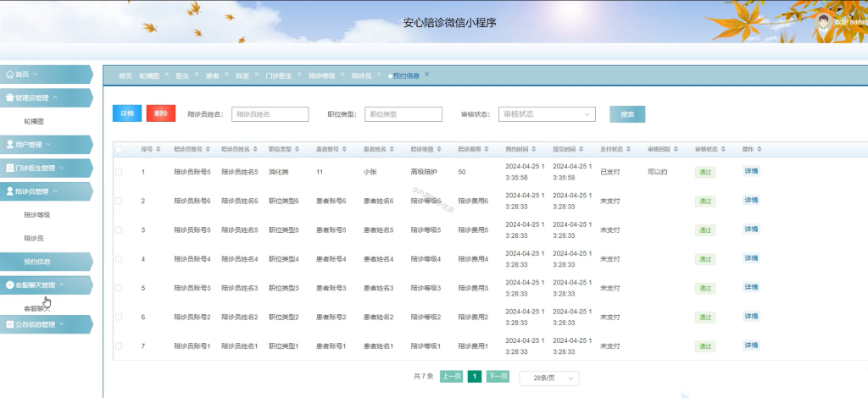Close the 预约信息 tab
Viewport: 868px width, 398px height.
click(427, 74)
